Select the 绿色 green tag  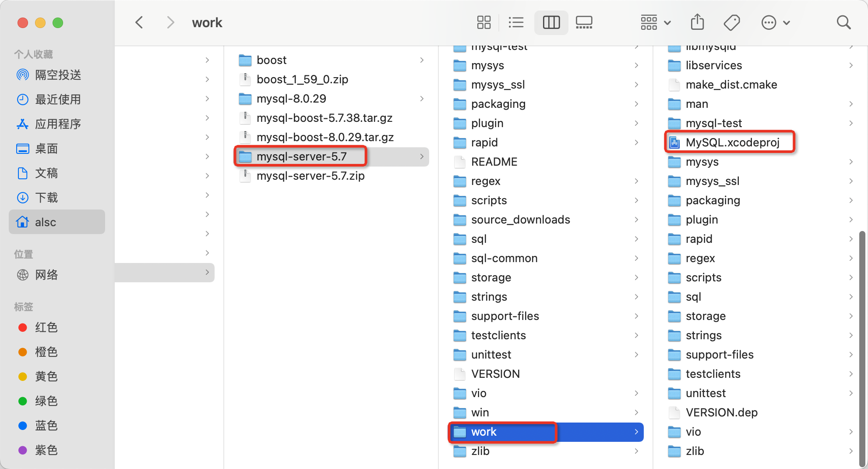pyautogui.click(x=57, y=401)
